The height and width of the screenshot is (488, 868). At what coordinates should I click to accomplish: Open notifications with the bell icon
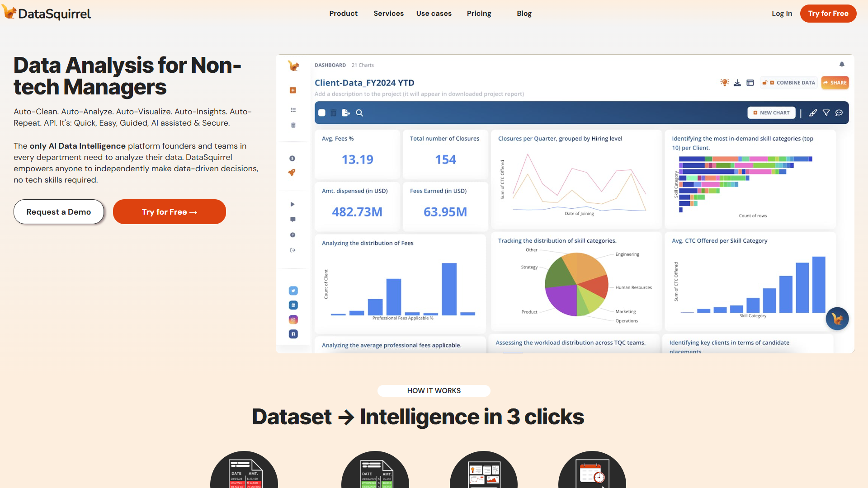(842, 64)
